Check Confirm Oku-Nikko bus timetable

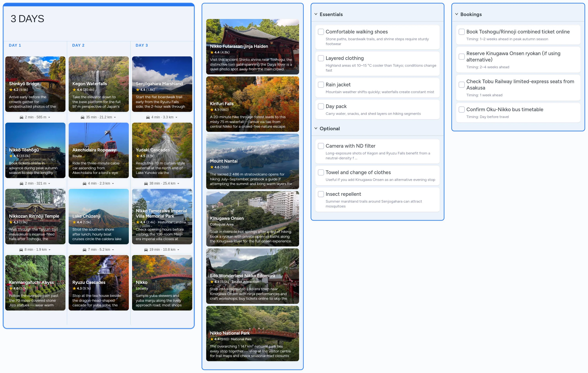(x=462, y=110)
